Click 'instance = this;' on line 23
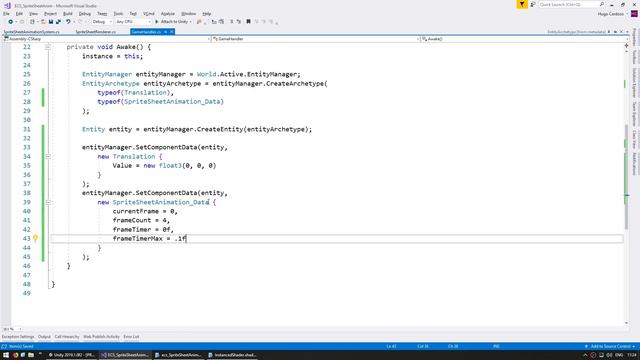Screen dimensions: 640x360 pos(113,56)
